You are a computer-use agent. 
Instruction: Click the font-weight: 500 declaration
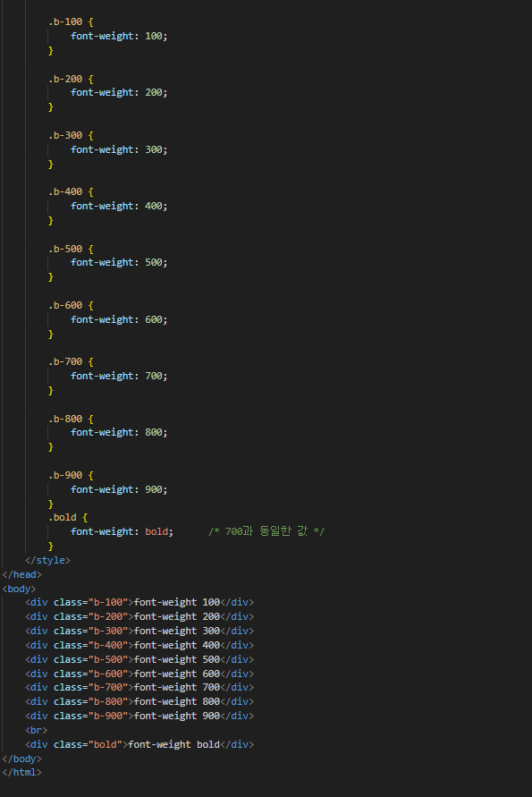119,262
